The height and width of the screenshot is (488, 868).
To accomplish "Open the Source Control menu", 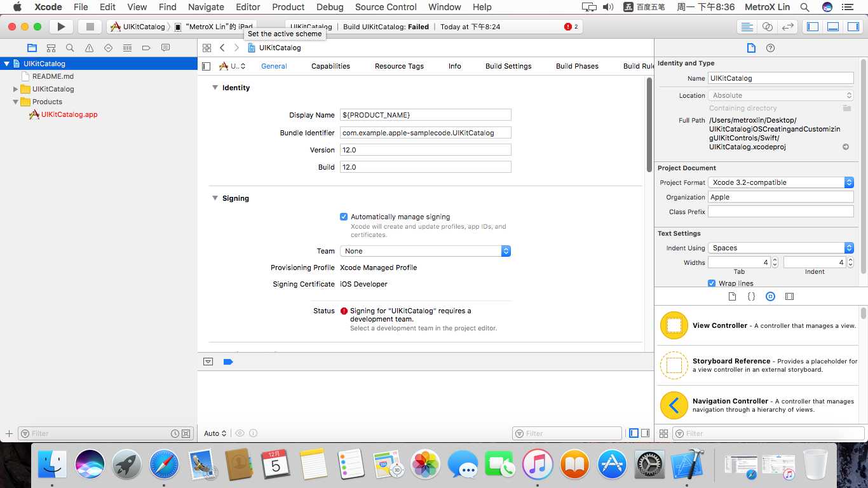I will coord(386,7).
